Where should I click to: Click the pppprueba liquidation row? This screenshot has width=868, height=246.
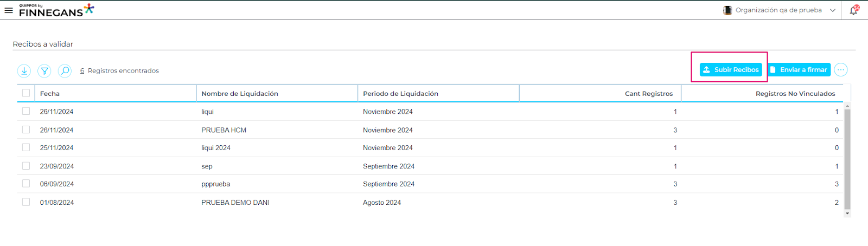pyautogui.click(x=216, y=184)
